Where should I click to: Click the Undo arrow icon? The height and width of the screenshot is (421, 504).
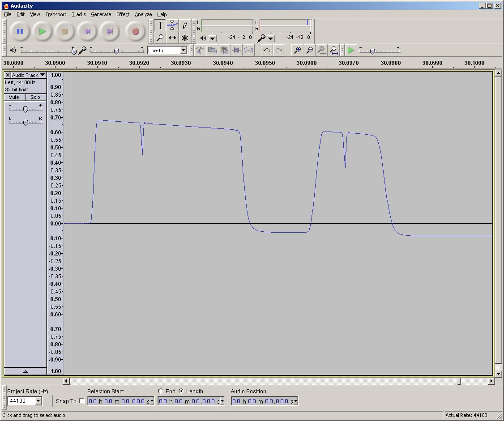coord(266,50)
